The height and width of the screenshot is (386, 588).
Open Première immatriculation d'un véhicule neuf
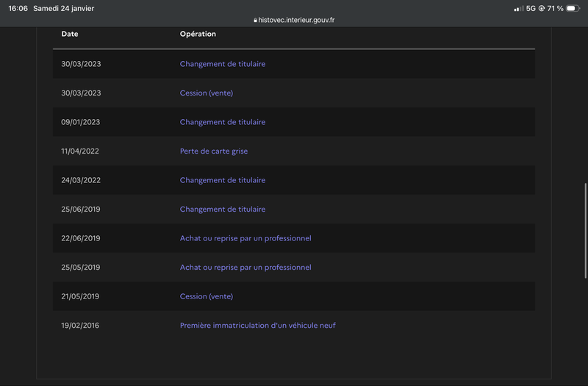[x=258, y=325]
